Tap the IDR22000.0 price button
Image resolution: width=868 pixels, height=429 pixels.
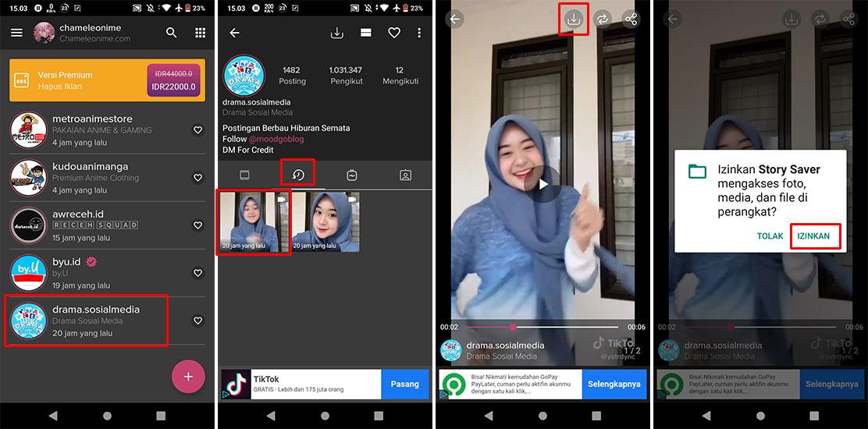pos(174,80)
